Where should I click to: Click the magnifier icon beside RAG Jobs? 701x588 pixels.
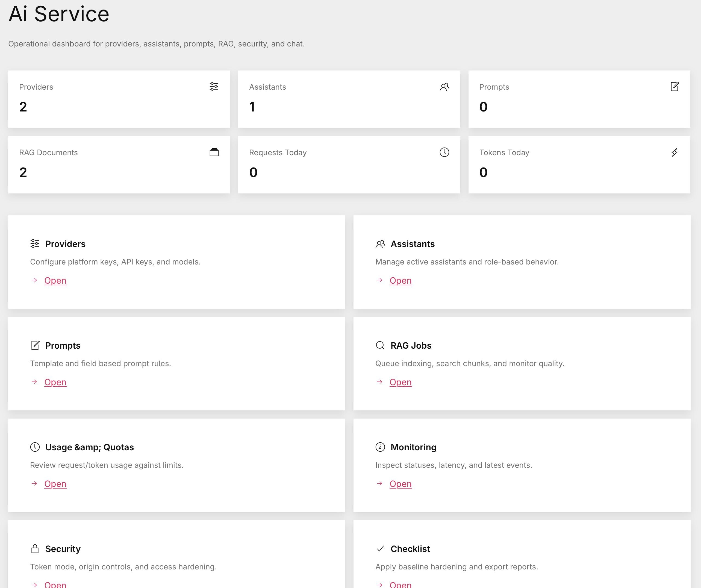380,345
